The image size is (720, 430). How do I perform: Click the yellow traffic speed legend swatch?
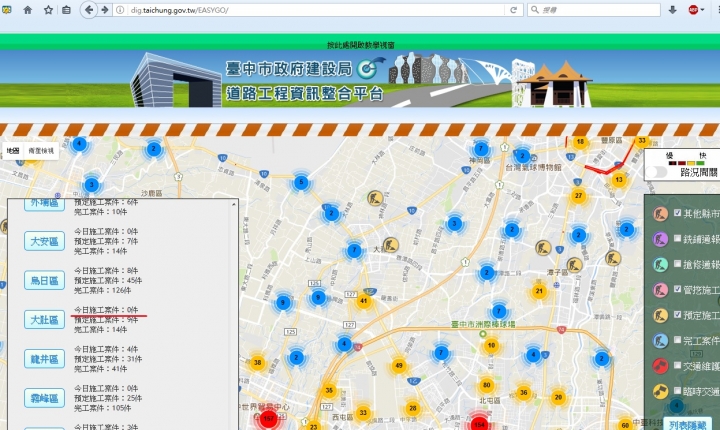[691, 163]
